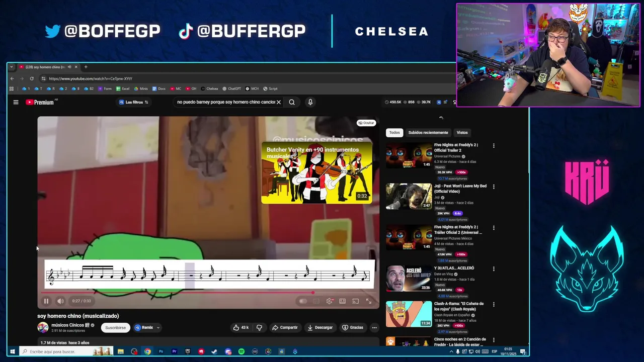Like the video (43 k)

pos(240,328)
